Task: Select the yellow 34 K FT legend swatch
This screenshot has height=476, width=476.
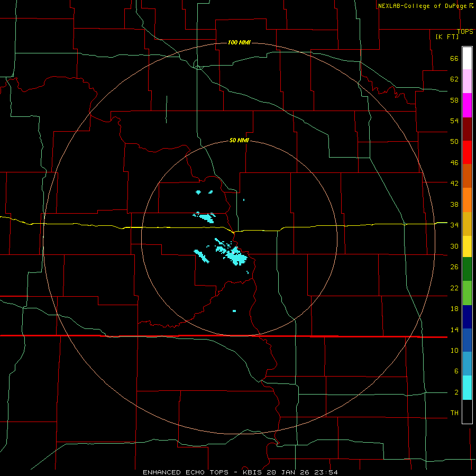Action: (467, 246)
